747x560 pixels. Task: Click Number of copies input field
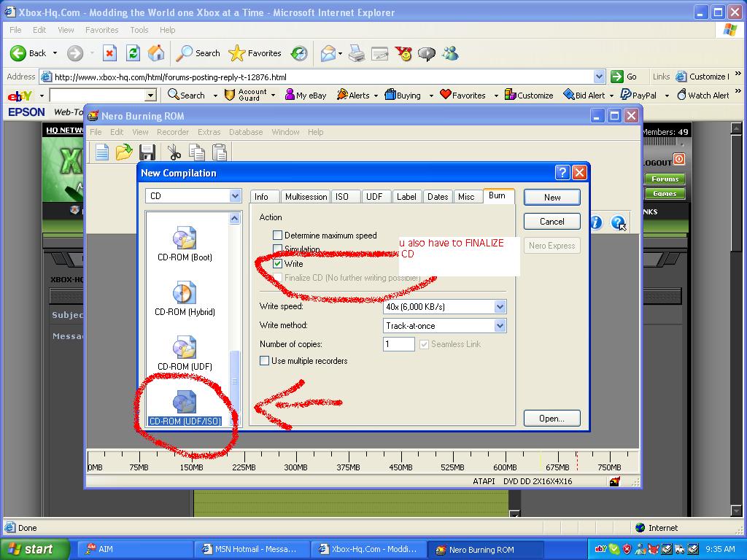pyautogui.click(x=399, y=344)
